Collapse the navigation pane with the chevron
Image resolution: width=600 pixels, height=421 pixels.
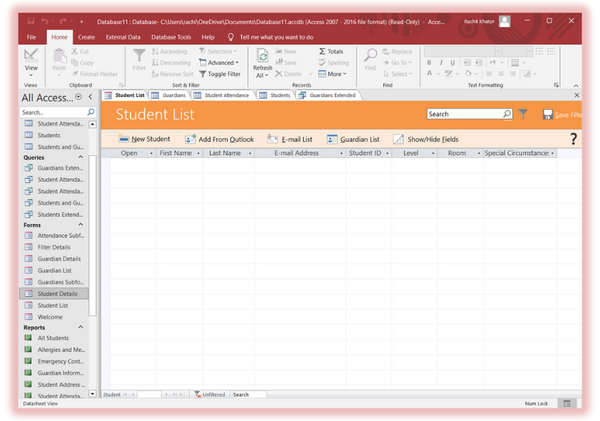click(90, 97)
